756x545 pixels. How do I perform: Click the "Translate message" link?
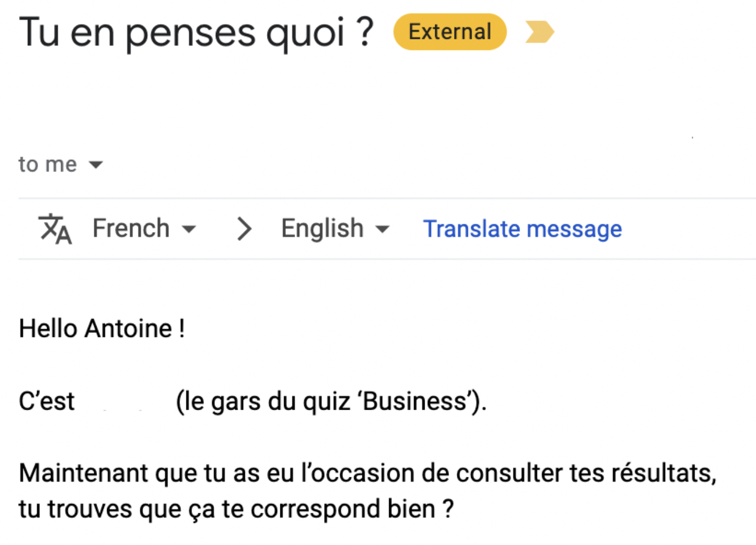[522, 229]
